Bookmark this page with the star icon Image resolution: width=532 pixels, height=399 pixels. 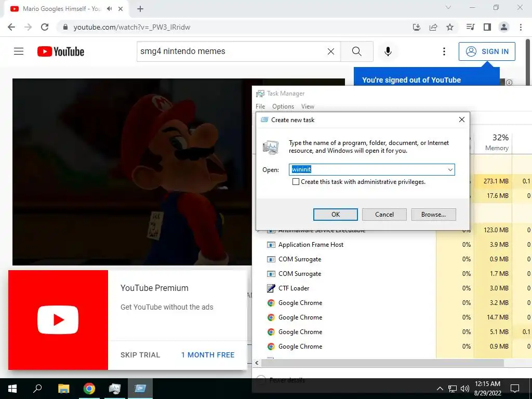pyautogui.click(x=450, y=27)
